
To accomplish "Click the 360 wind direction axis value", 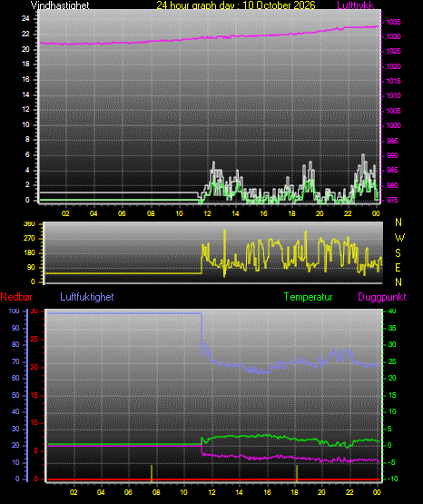I will (29, 223).
